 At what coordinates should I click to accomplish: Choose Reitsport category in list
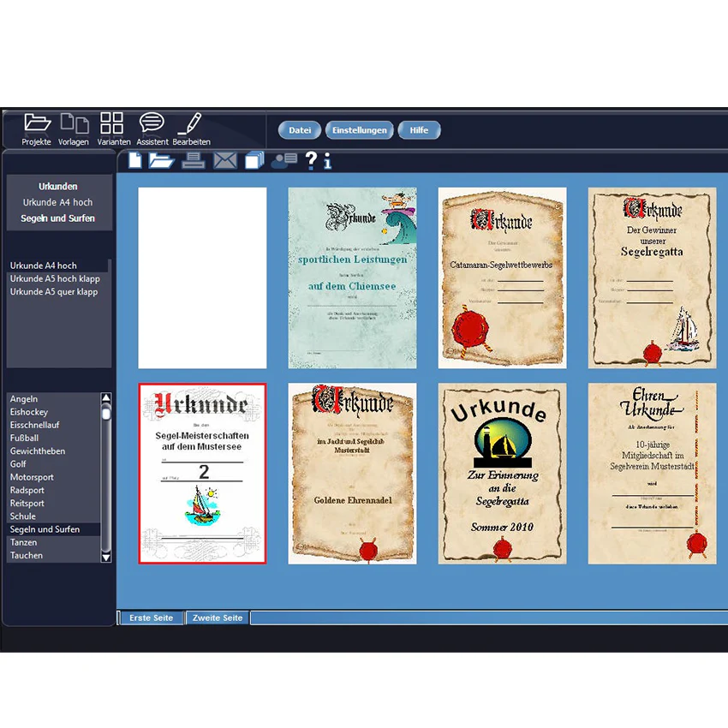point(53,503)
